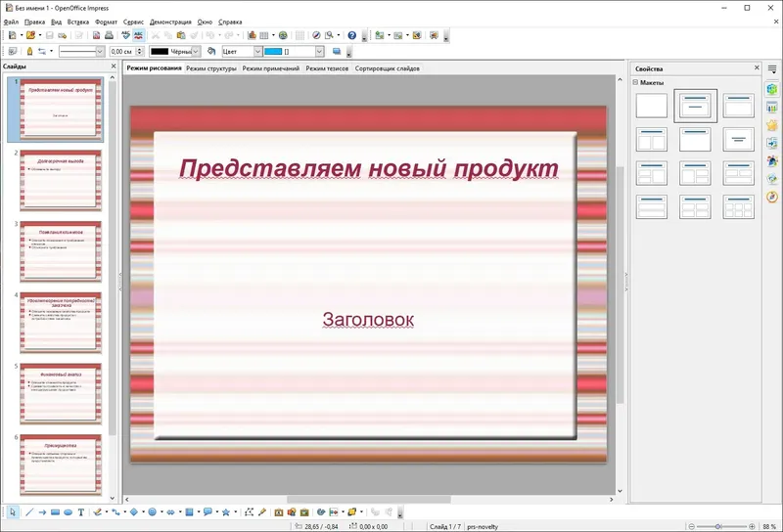Image resolution: width=783 pixels, height=532 pixels.
Task: Select the Stars shapes tool
Action: point(226,512)
